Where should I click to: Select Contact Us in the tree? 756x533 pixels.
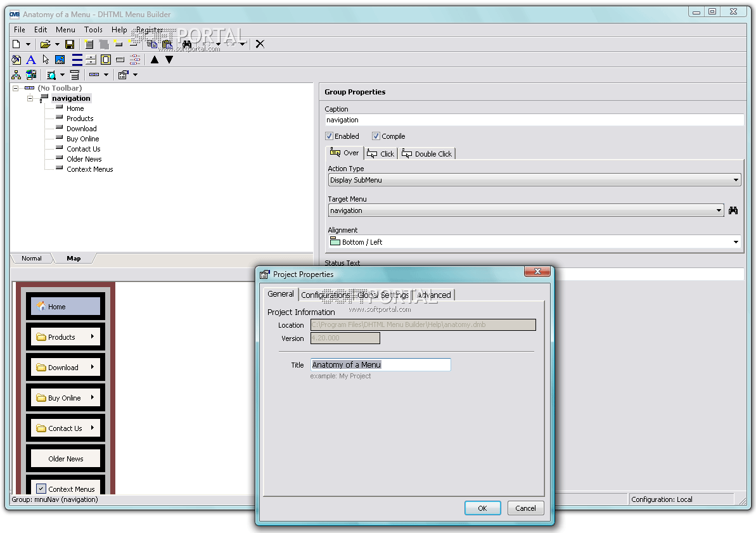[84, 149]
